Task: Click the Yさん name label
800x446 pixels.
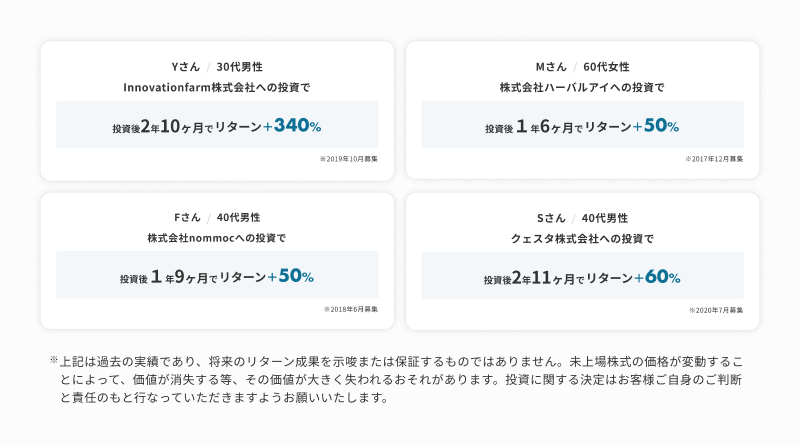Action: 186,67
